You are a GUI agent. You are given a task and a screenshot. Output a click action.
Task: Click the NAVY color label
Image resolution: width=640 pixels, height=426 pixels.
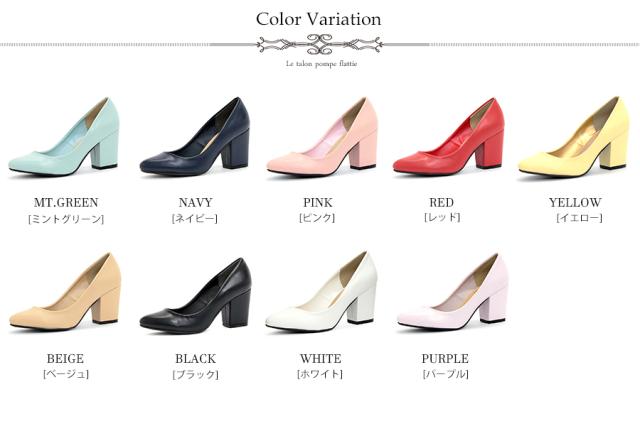click(x=196, y=202)
